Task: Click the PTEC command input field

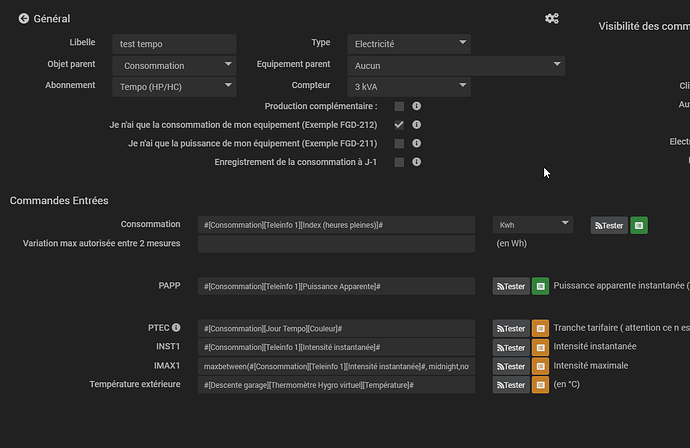Action: tap(337, 329)
